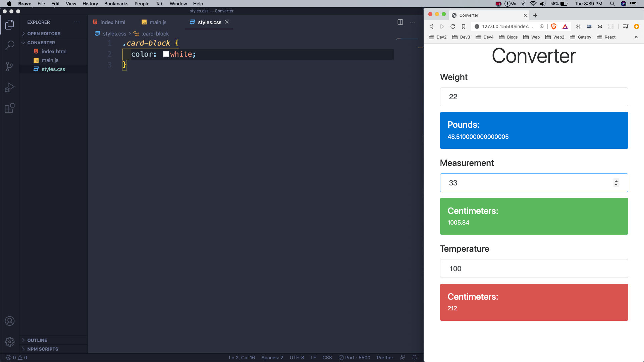Image resolution: width=644 pixels, height=362 pixels.
Task: Open the React bookmarks folder
Action: point(606,37)
